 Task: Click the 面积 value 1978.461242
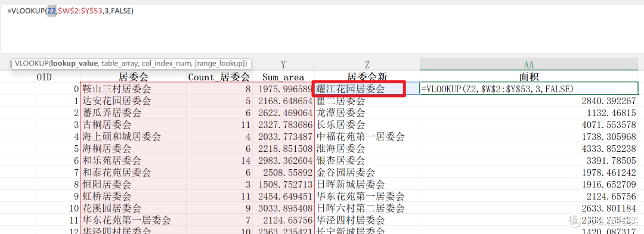[529, 173]
